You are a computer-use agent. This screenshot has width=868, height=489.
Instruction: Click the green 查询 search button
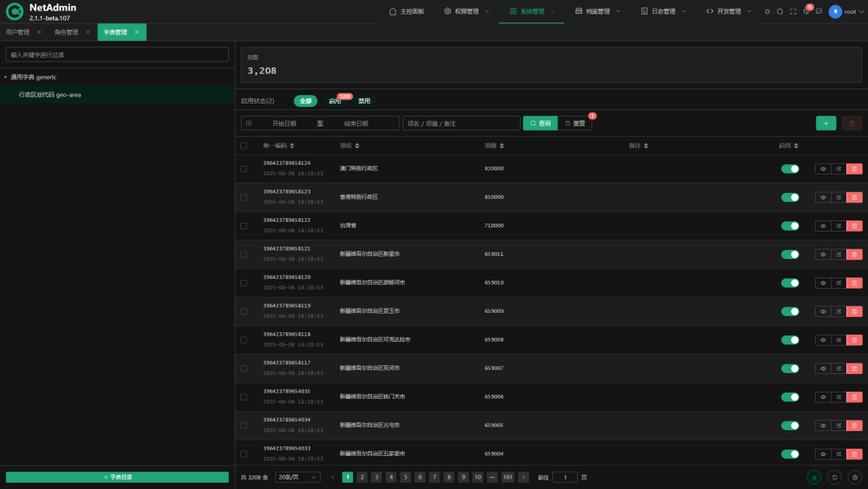(539, 122)
